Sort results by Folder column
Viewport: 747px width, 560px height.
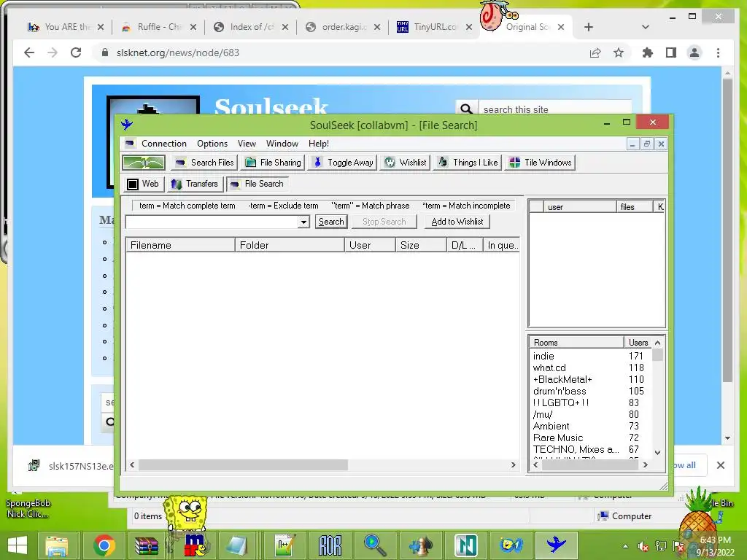pos(290,245)
